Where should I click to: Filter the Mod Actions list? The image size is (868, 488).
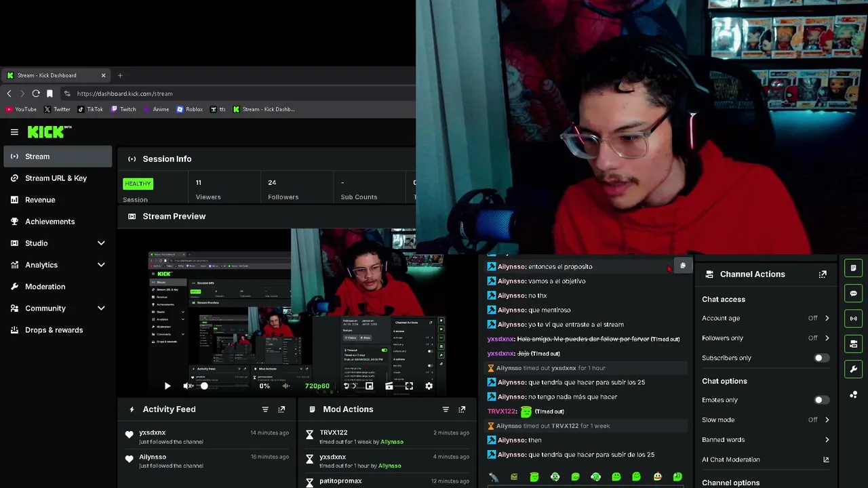pos(446,409)
